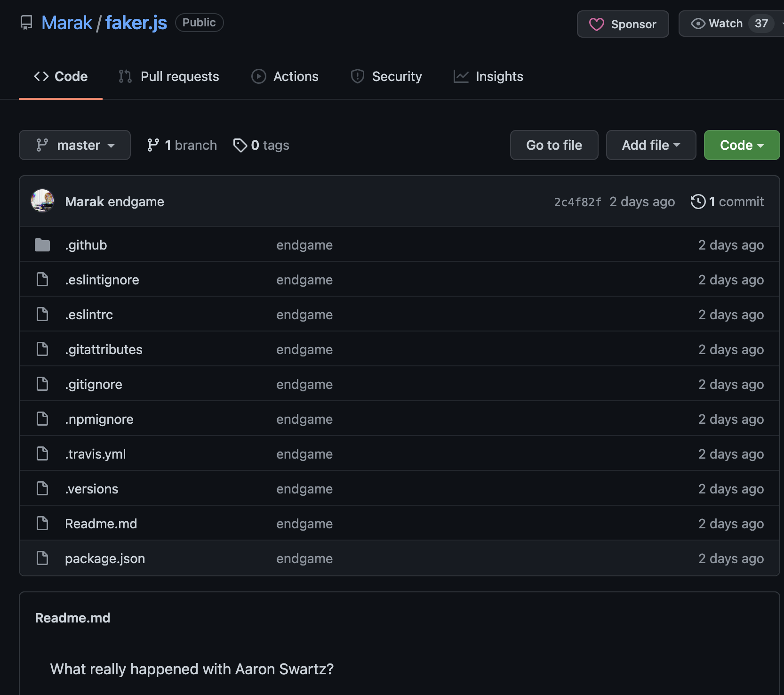The image size is (784, 695).
Task: Click the .versions file icon
Action: click(42, 489)
